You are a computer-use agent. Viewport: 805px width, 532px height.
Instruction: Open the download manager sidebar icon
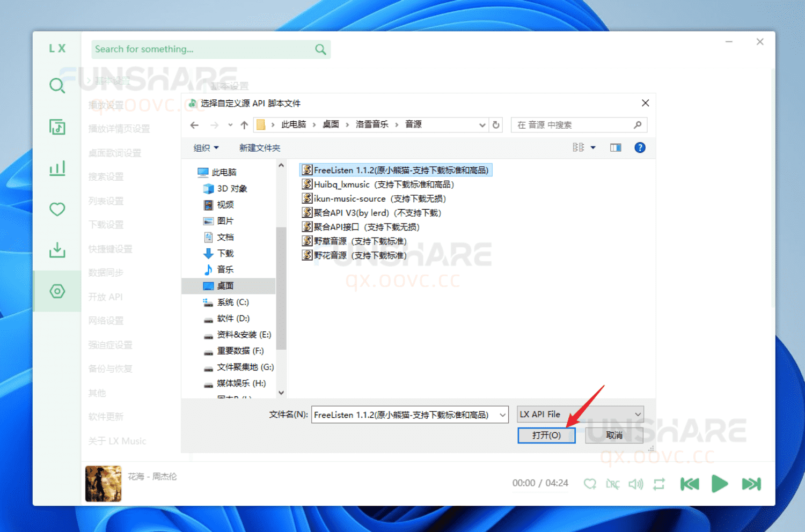pos(57,250)
